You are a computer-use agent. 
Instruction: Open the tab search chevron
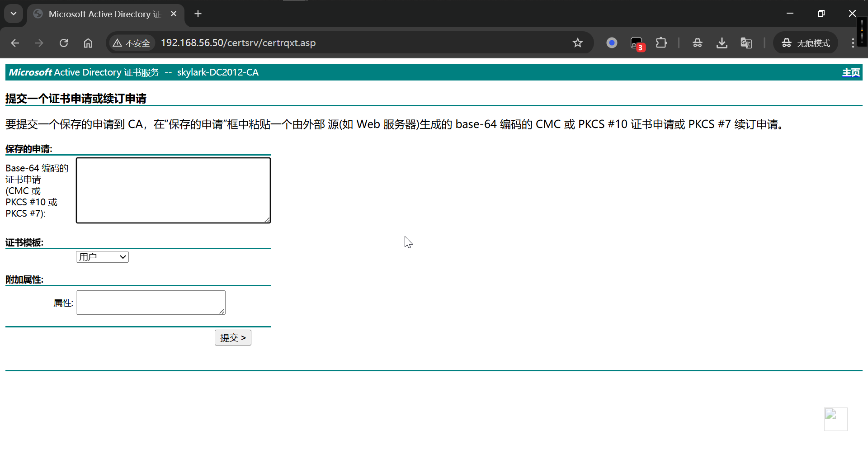14,14
